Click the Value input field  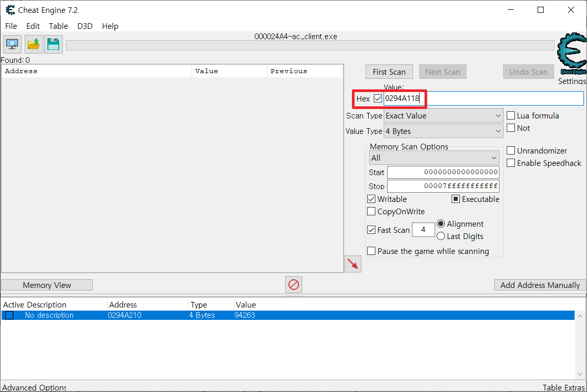tap(484, 98)
